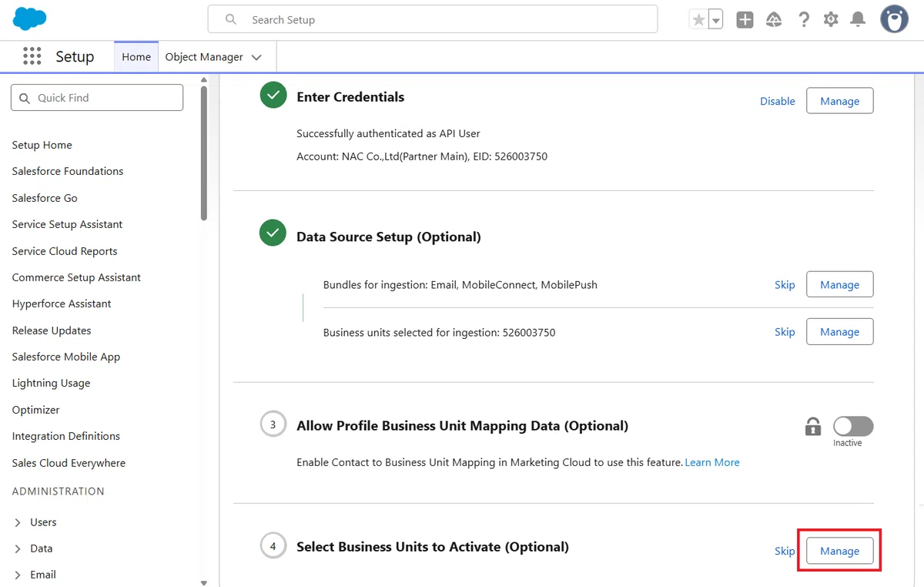Open Optimizer in sidebar
The image size is (924, 587).
point(36,410)
